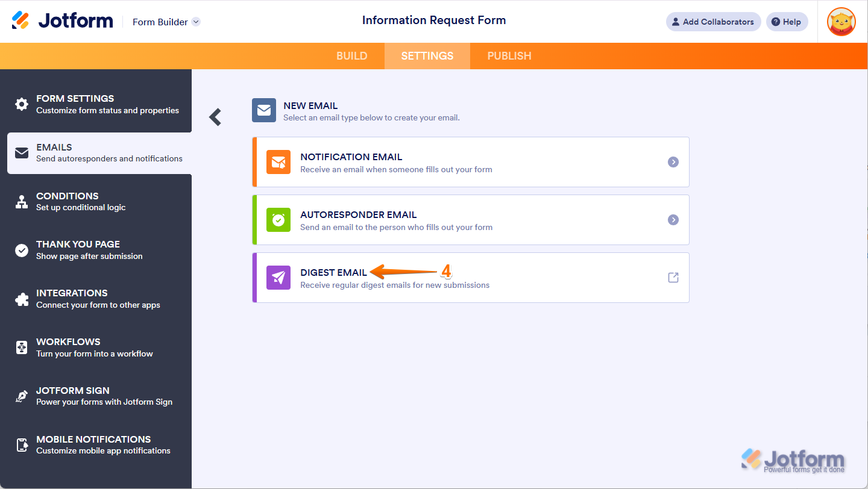Open Digest Email external link icon
Viewport: 868px width, 489px height.
point(673,278)
